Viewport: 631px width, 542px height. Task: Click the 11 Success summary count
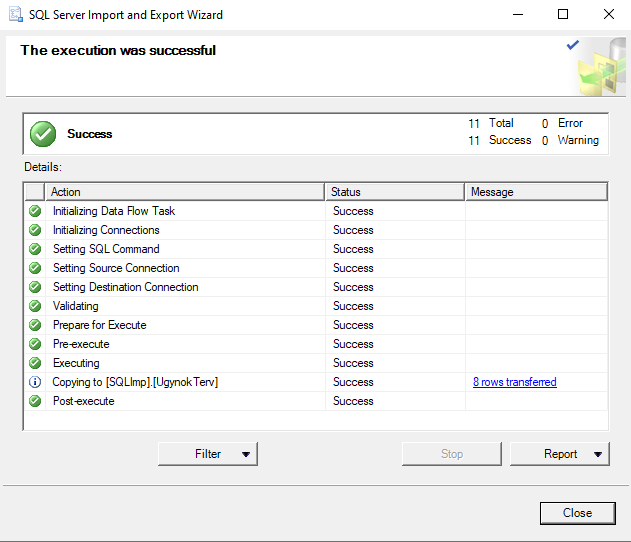(499, 140)
